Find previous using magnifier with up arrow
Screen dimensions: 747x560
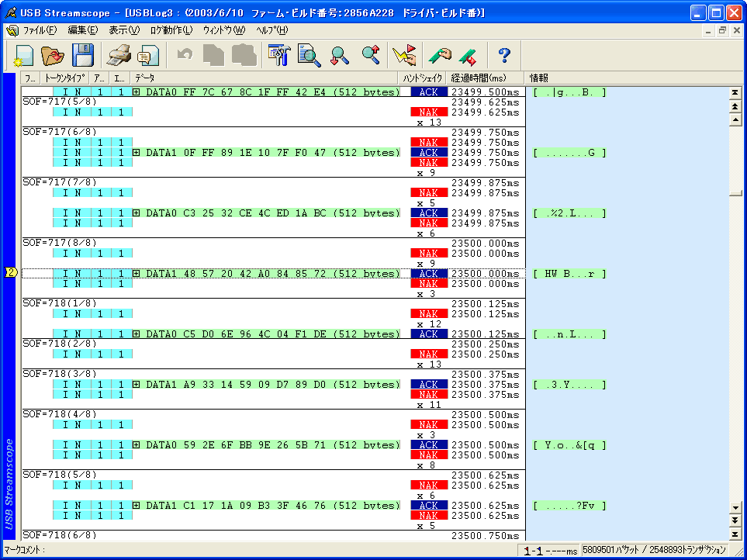tap(370, 54)
